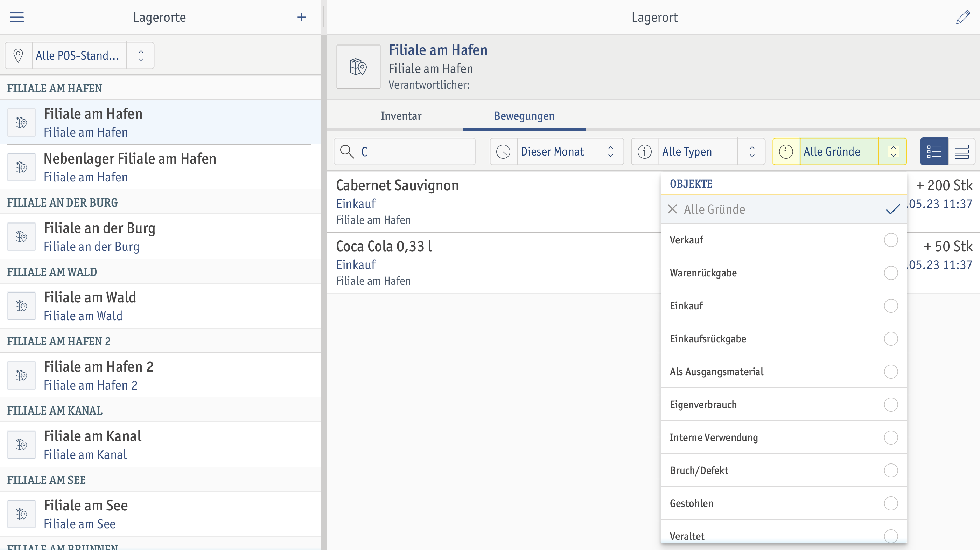980x550 pixels.
Task: Select Nebenlager Filiale am Hafen
Action: point(160,167)
